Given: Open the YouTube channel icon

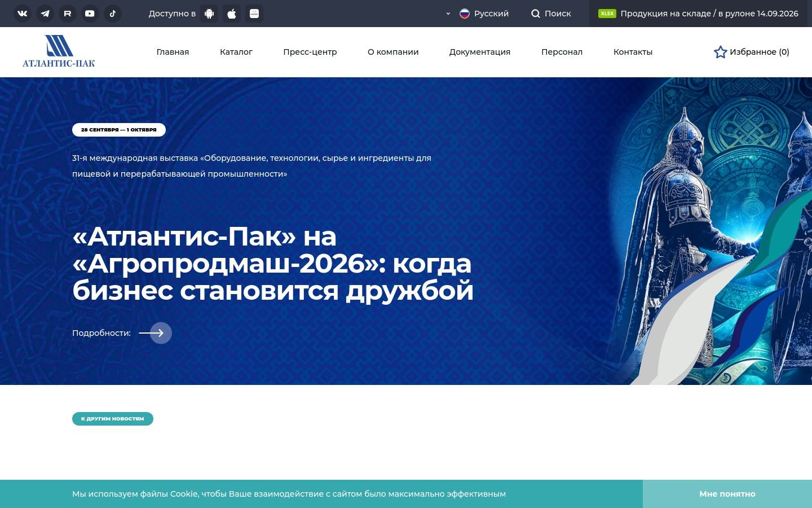Looking at the screenshot, I should [x=90, y=14].
